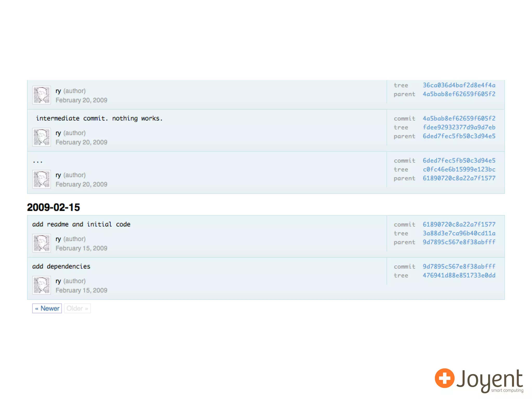This screenshot has height=399, width=532.
Task: Go to the Newer commits page
Action: coord(47,308)
